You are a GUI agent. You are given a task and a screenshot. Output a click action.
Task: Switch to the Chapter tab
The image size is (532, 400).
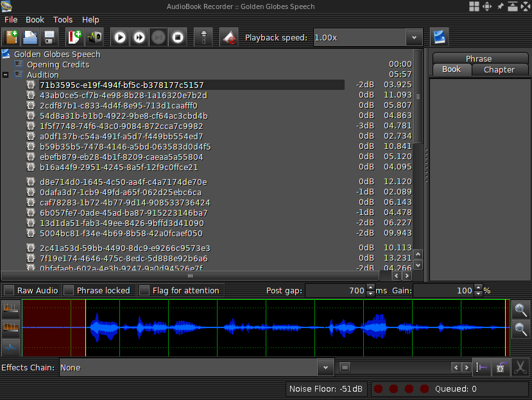click(x=499, y=69)
